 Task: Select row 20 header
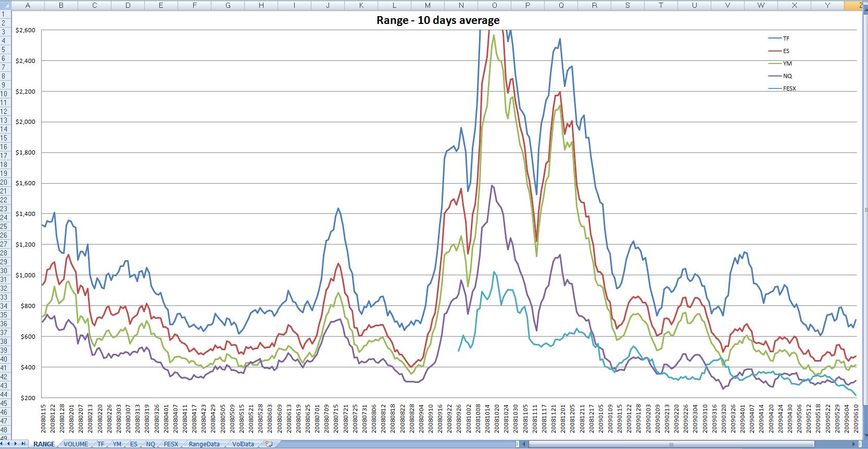pos(5,182)
